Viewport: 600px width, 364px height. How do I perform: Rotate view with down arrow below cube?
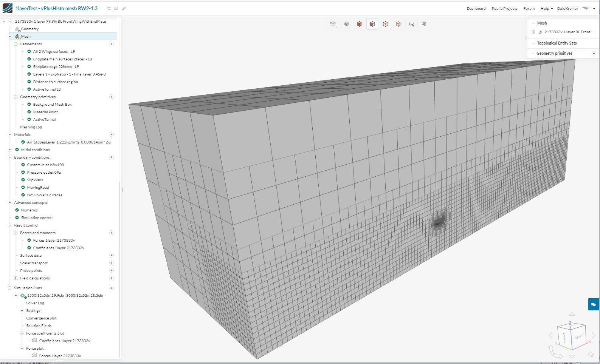572,356
